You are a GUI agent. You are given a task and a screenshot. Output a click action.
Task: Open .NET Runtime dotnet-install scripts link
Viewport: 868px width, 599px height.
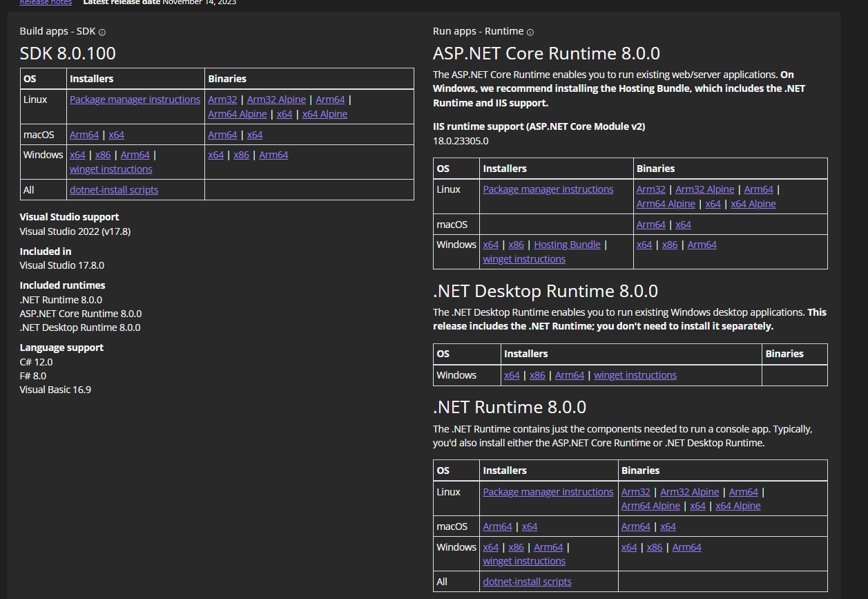coord(527,582)
